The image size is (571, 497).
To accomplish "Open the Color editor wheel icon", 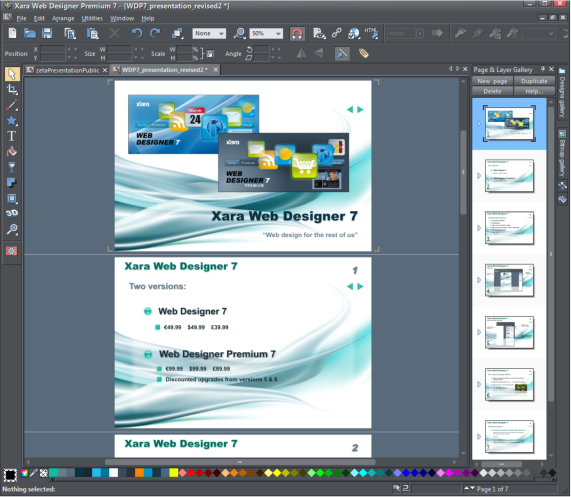I will pyautogui.click(x=24, y=473).
